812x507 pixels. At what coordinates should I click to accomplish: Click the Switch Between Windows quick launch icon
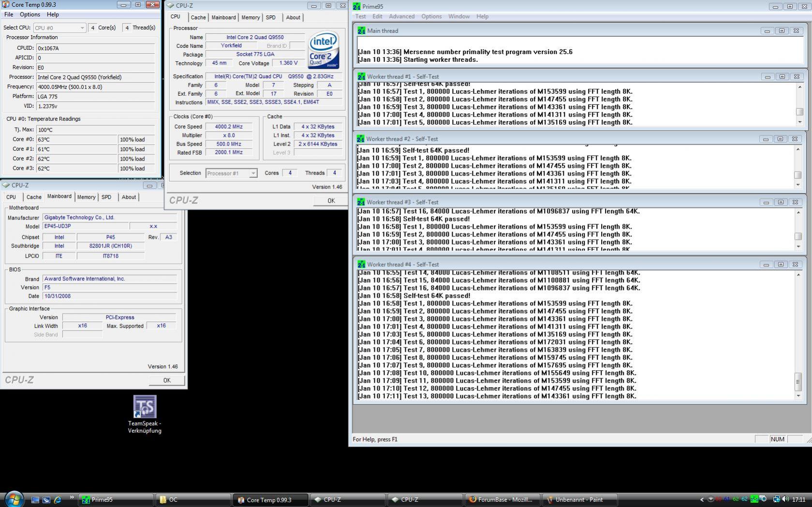coord(46,500)
